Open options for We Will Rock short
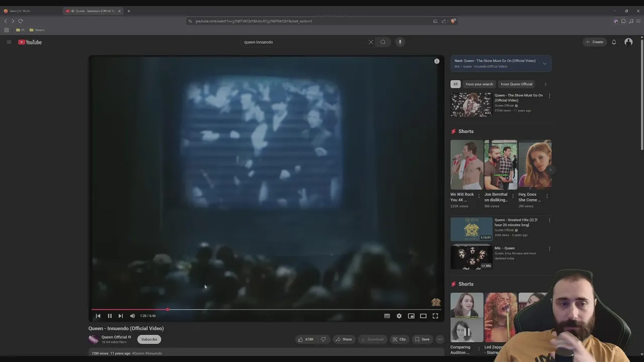 (x=478, y=196)
